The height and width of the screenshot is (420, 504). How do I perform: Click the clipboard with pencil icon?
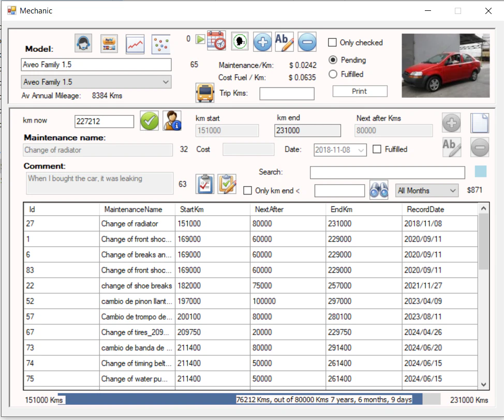click(227, 184)
